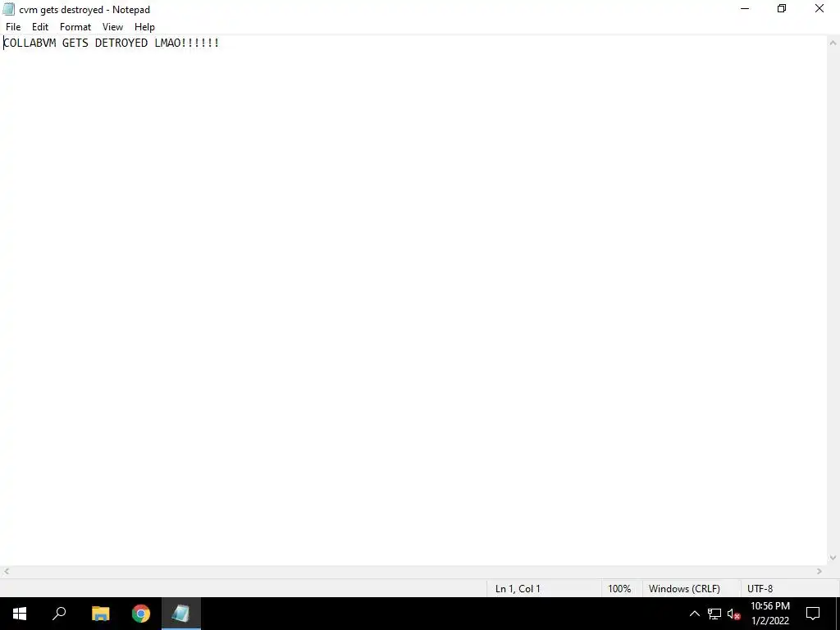Open the Edit menu
Screen dimensions: 840x630
40,27
